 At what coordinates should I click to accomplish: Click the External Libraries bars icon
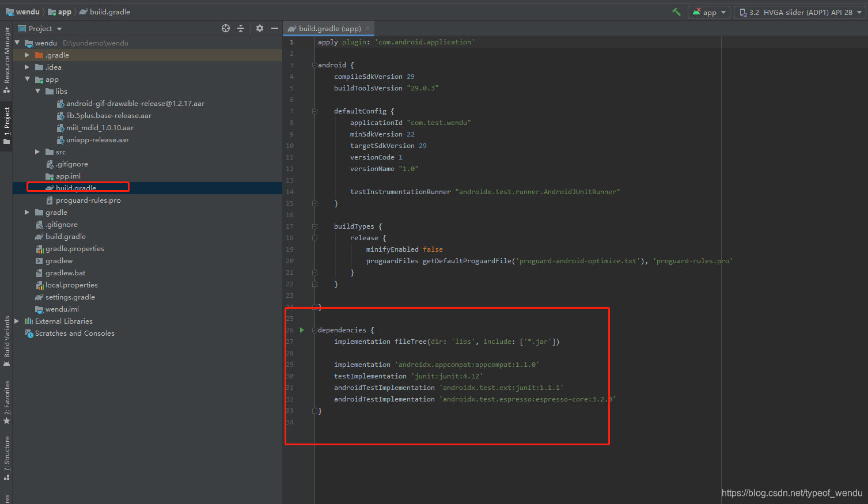click(x=29, y=321)
